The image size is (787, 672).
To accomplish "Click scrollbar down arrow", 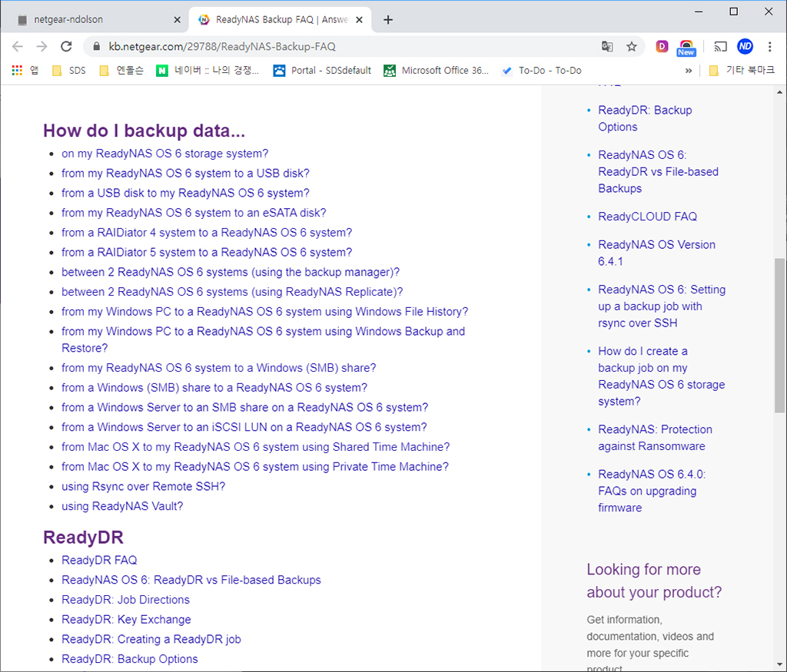I will (x=779, y=665).
